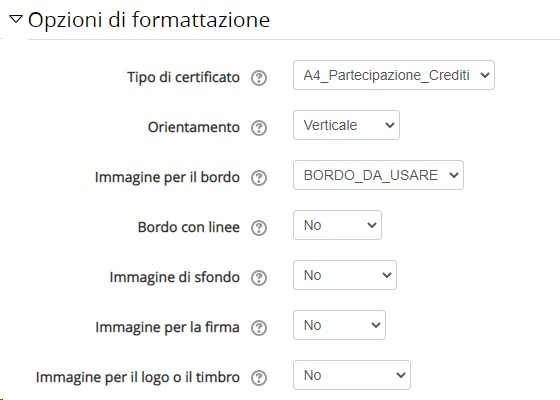Click the Bordo con linee label
Image resolution: width=560 pixels, height=400 pixels.
click(x=189, y=227)
